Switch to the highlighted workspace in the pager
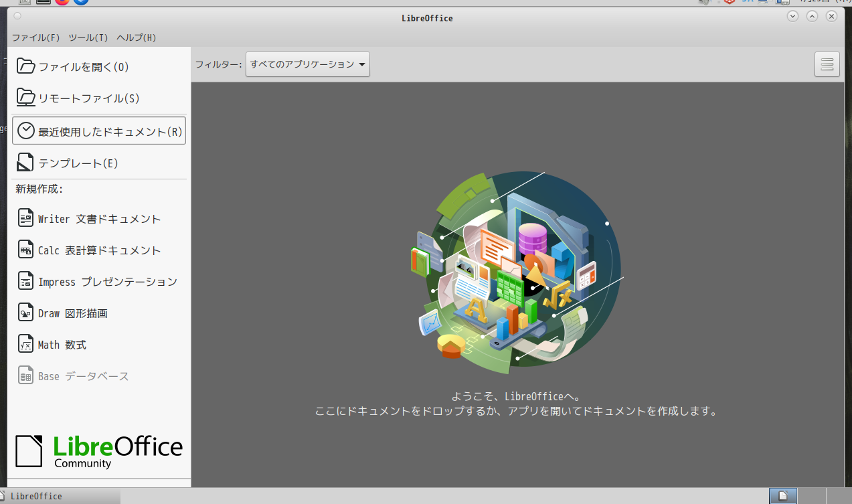The height and width of the screenshot is (504, 852). pyautogui.click(x=782, y=496)
